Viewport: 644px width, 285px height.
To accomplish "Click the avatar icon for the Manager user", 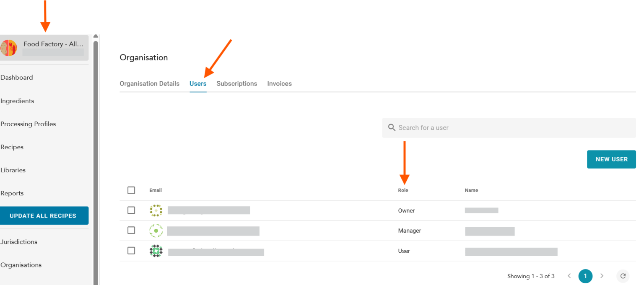I will tap(156, 231).
